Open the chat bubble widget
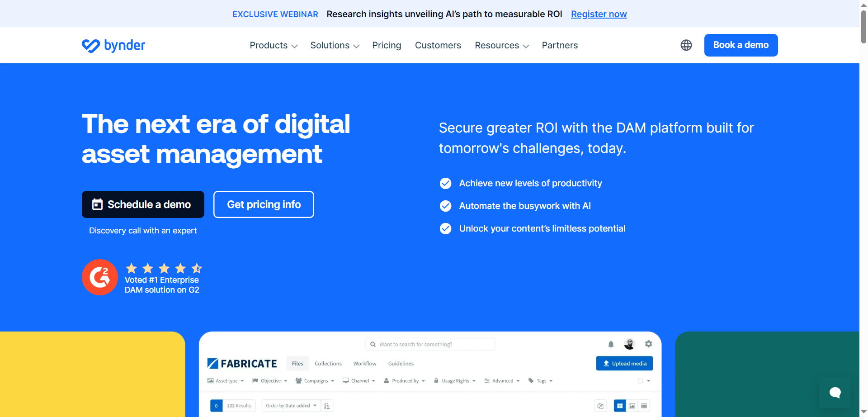The width and height of the screenshot is (868, 417). click(835, 393)
